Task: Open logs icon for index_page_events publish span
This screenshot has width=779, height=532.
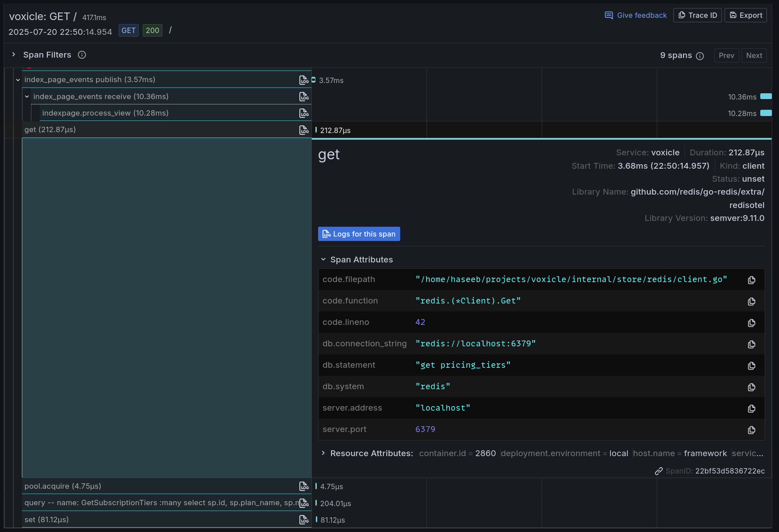Action: (x=304, y=80)
